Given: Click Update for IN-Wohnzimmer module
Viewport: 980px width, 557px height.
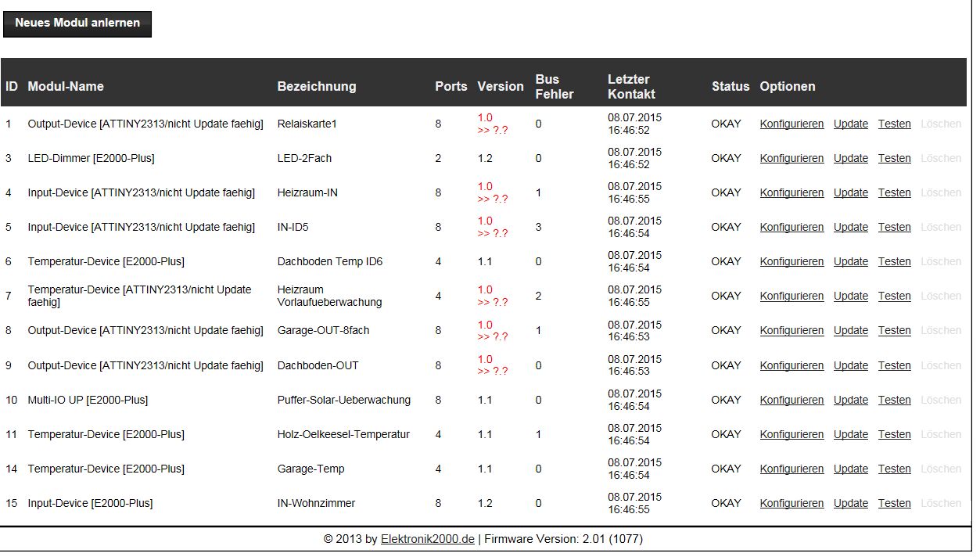Looking at the screenshot, I should point(850,503).
